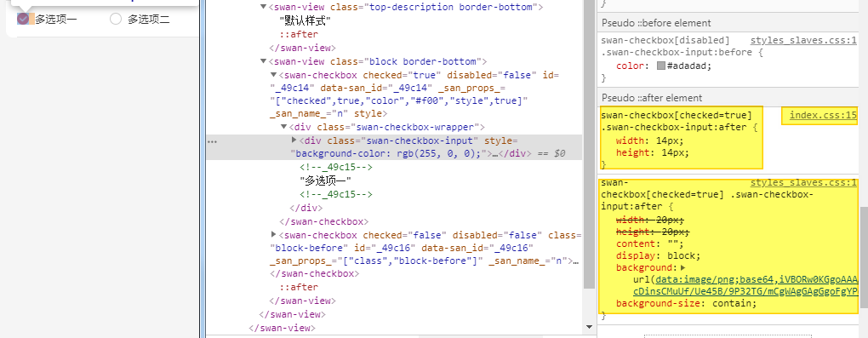Select the "默认样式" text node
The image size is (868, 338).
click(305, 21)
